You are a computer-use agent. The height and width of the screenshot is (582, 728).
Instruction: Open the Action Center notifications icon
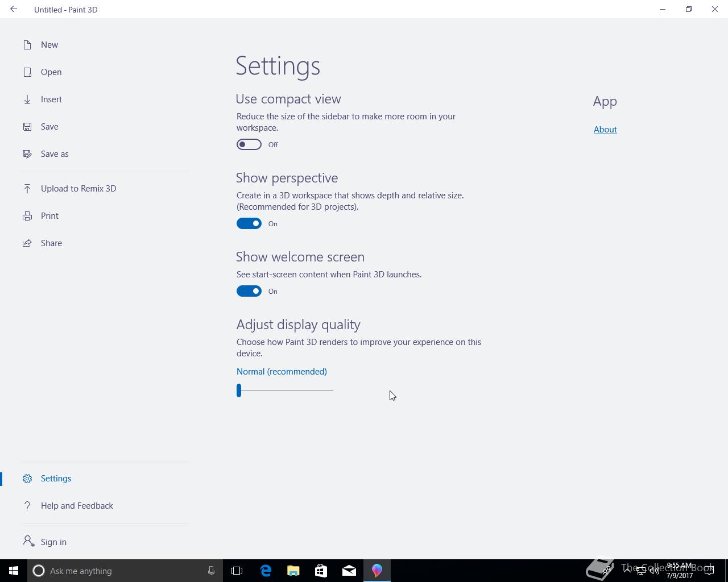tap(709, 571)
